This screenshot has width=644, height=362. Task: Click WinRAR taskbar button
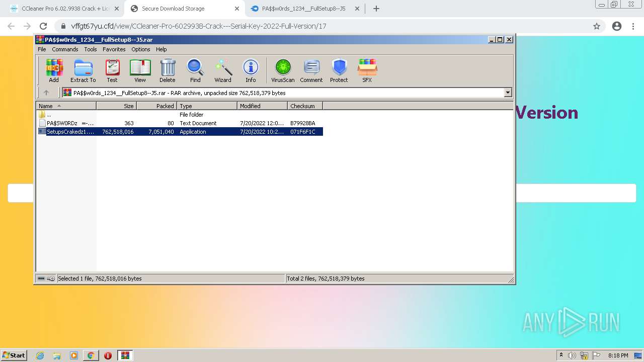click(125, 355)
